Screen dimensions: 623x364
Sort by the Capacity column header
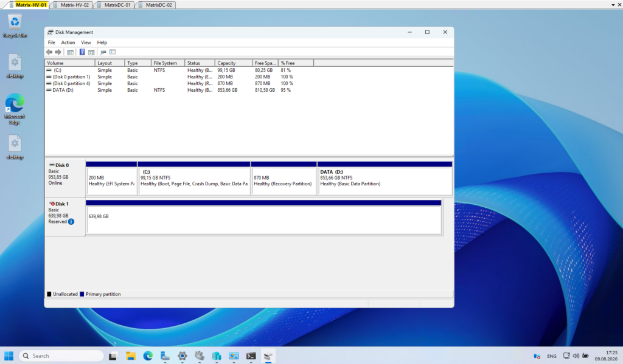click(234, 63)
